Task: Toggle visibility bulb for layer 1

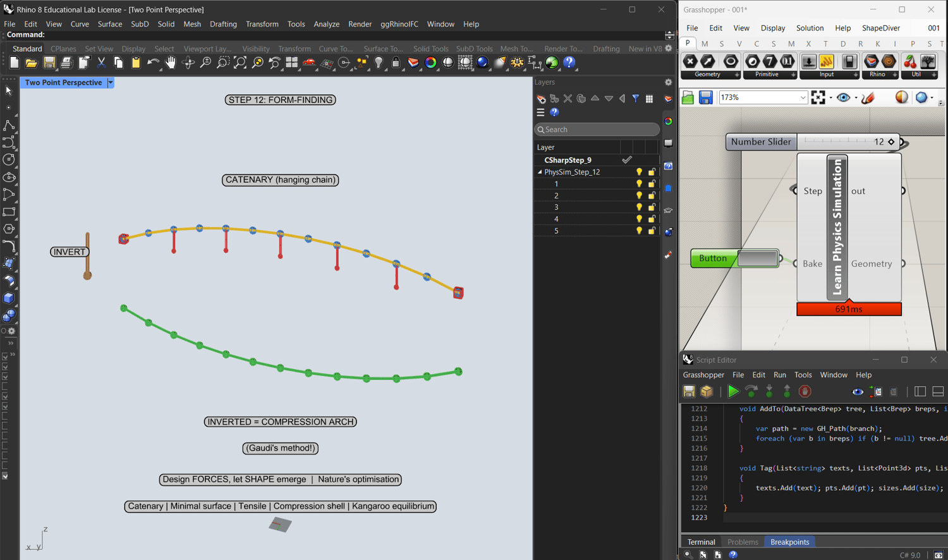Action: coord(639,184)
